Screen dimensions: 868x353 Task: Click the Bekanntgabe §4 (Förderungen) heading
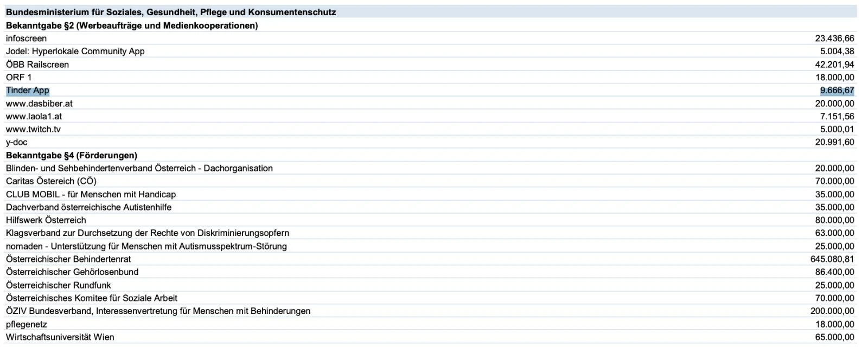click(x=72, y=156)
